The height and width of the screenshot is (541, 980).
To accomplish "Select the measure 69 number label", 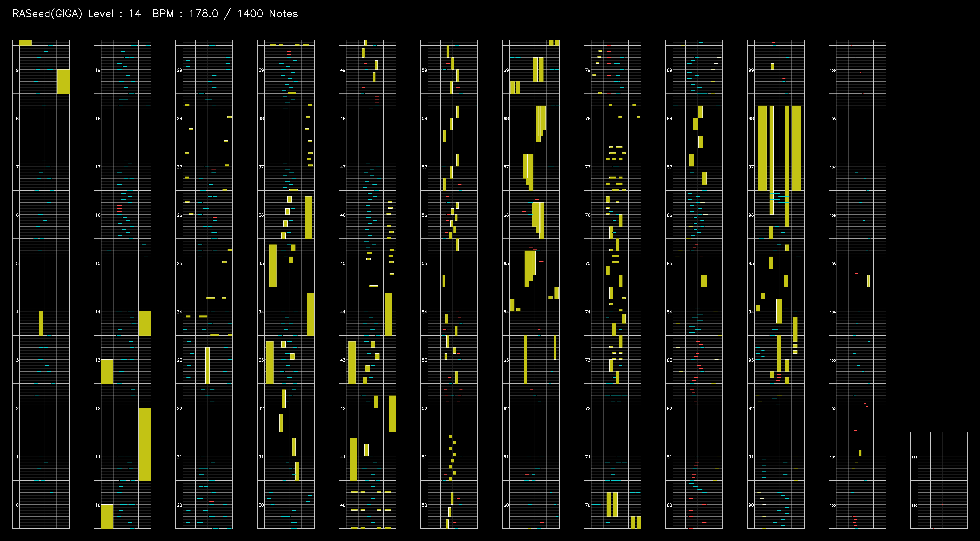I will [506, 70].
